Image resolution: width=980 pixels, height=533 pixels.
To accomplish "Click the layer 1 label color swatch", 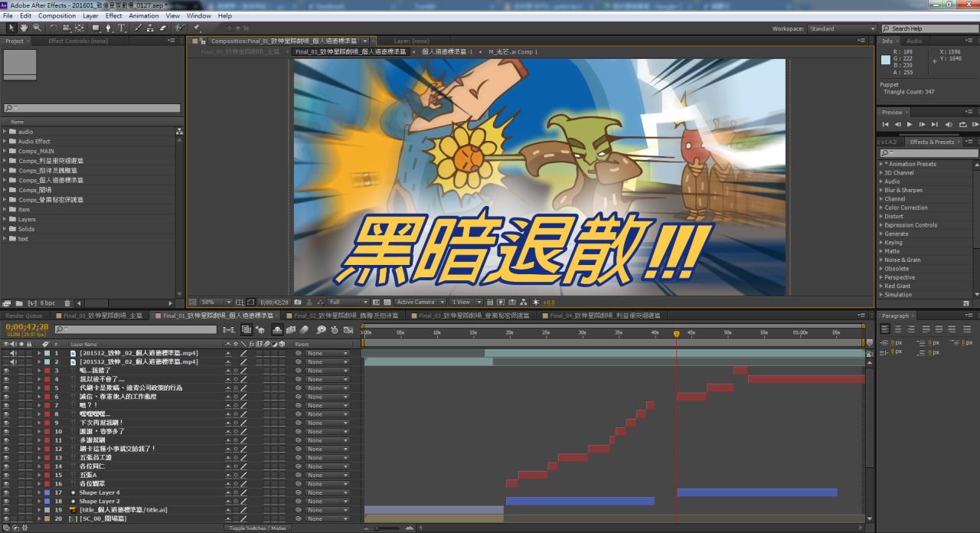I will coord(47,353).
